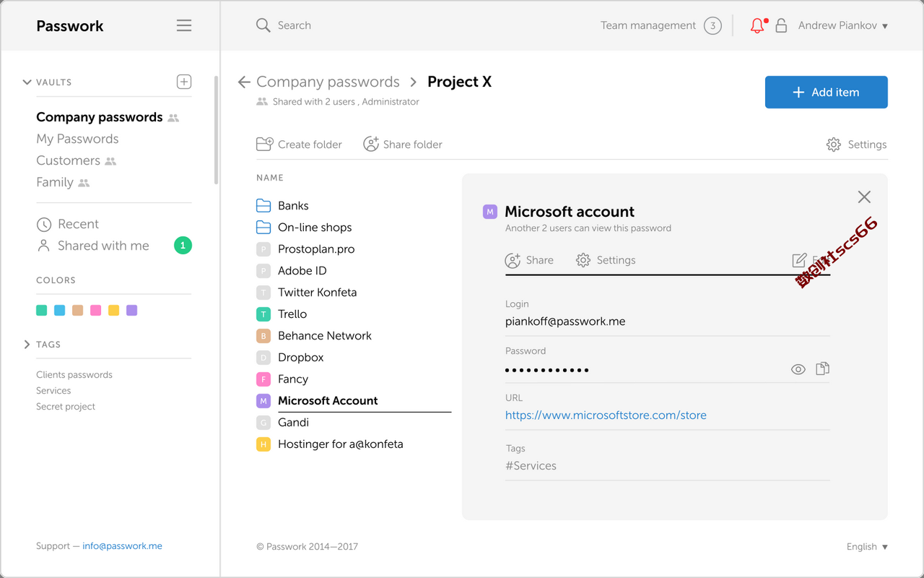Click the Gandi G icon
Screen dimensions: 924x578
pos(263,422)
